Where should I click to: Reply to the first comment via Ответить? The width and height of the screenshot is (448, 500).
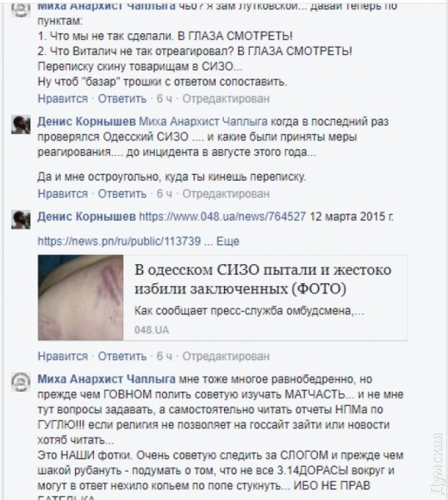click(x=122, y=98)
